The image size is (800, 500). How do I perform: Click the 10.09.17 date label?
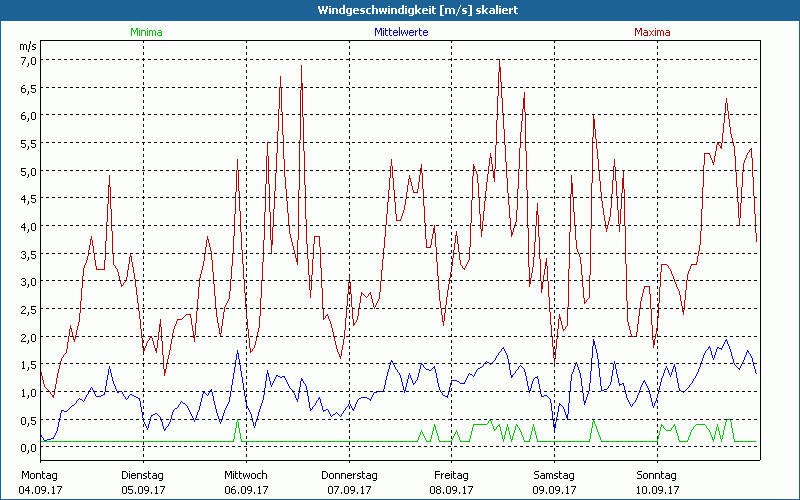657,490
